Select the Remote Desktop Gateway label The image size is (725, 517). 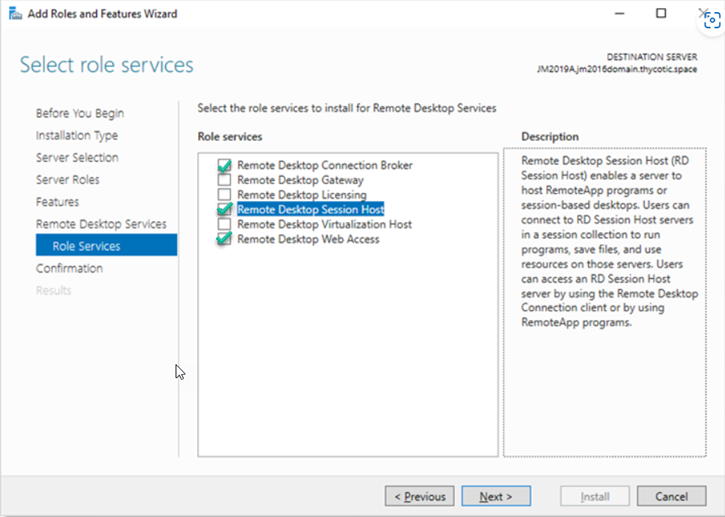(301, 180)
